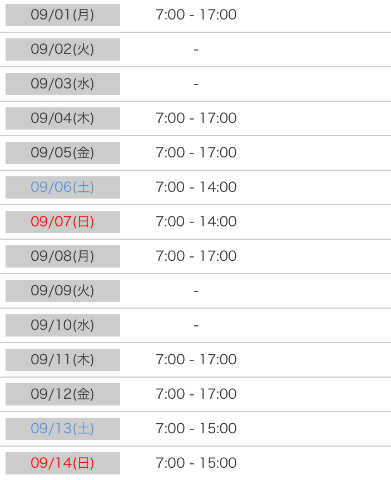Click the 09/09(火) date label
The height and width of the screenshot is (480, 391).
[x=62, y=291]
